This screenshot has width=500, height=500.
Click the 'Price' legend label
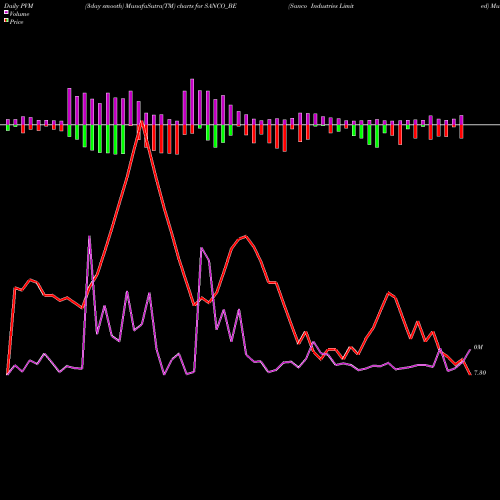[x=16, y=22]
